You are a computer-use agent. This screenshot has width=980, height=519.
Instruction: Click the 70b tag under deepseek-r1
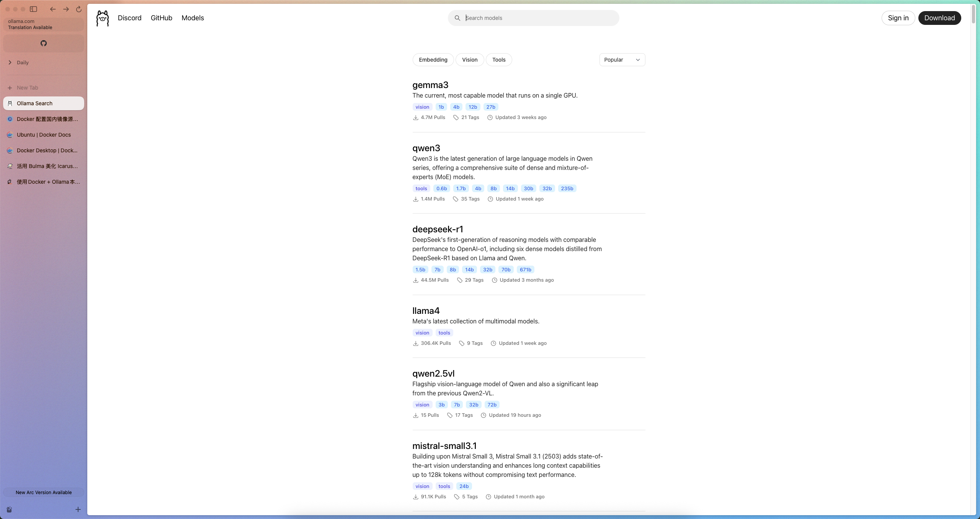click(506, 270)
